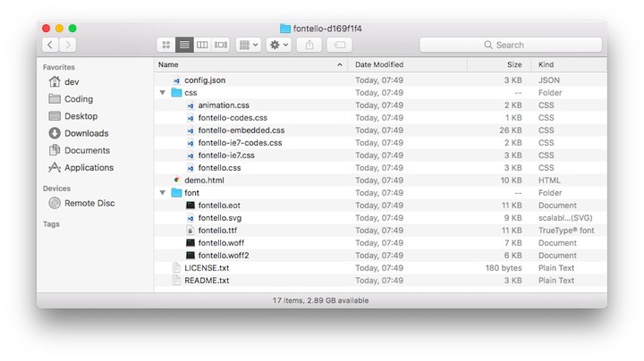
Task: Click the 26 KB size cell
Action: (x=511, y=130)
